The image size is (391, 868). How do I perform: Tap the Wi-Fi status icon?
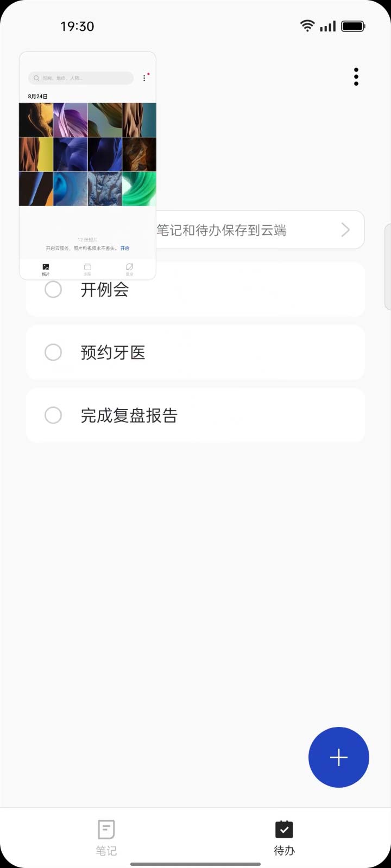307,25
